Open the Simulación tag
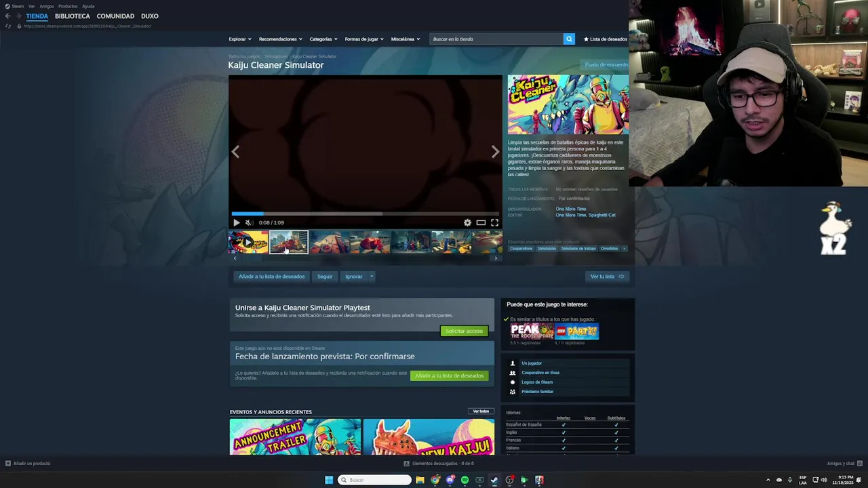 [547, 249]
